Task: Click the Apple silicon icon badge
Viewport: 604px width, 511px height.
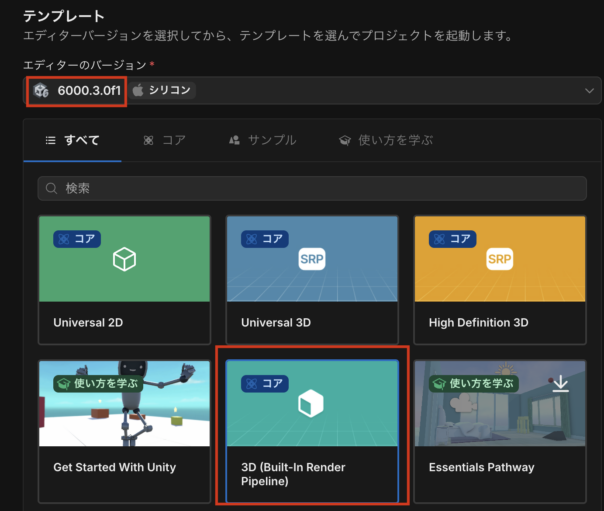Action: (138, 90)
